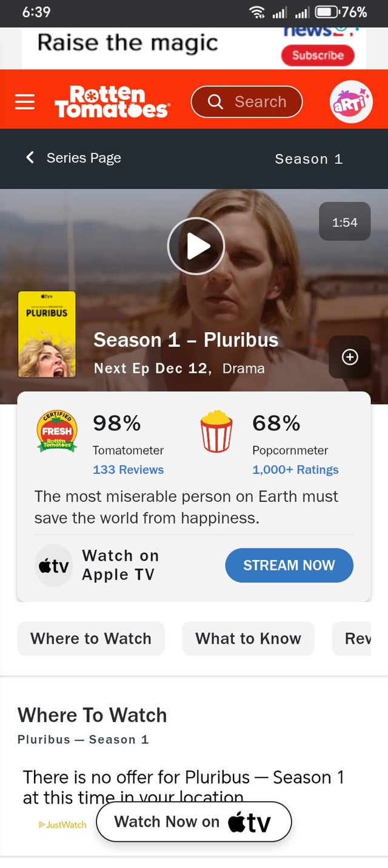
Task: Open the aRTi assistant icon
Action: coord(351,102)
